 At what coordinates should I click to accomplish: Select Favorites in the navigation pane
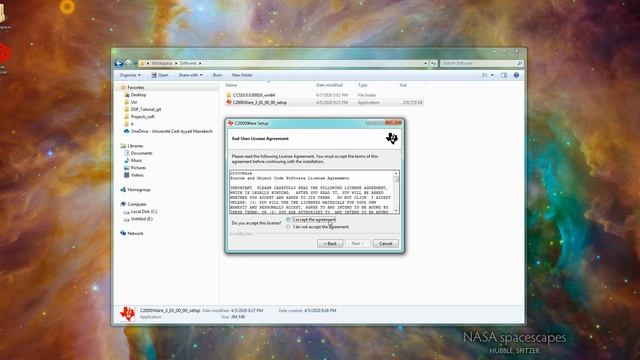click(136, 87)
